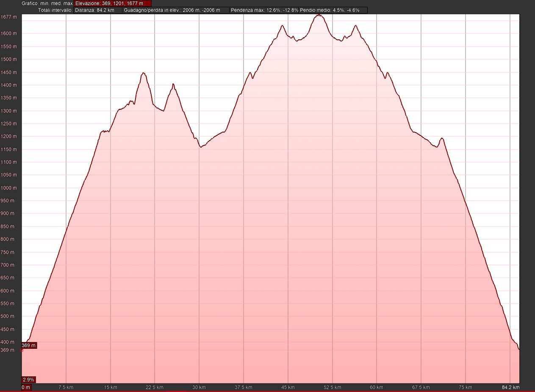Click the 2.9% slope indicator tag

tap(29, 379)
